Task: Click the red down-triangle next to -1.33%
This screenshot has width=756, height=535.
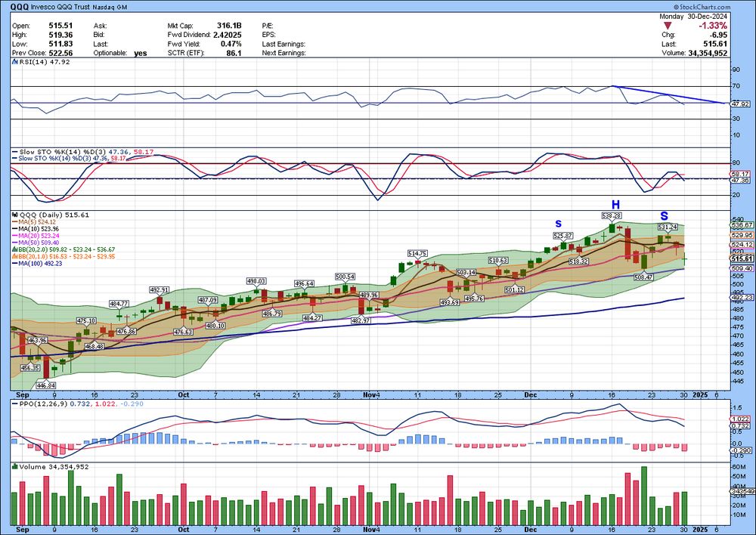Action: (x=668, y=26)
